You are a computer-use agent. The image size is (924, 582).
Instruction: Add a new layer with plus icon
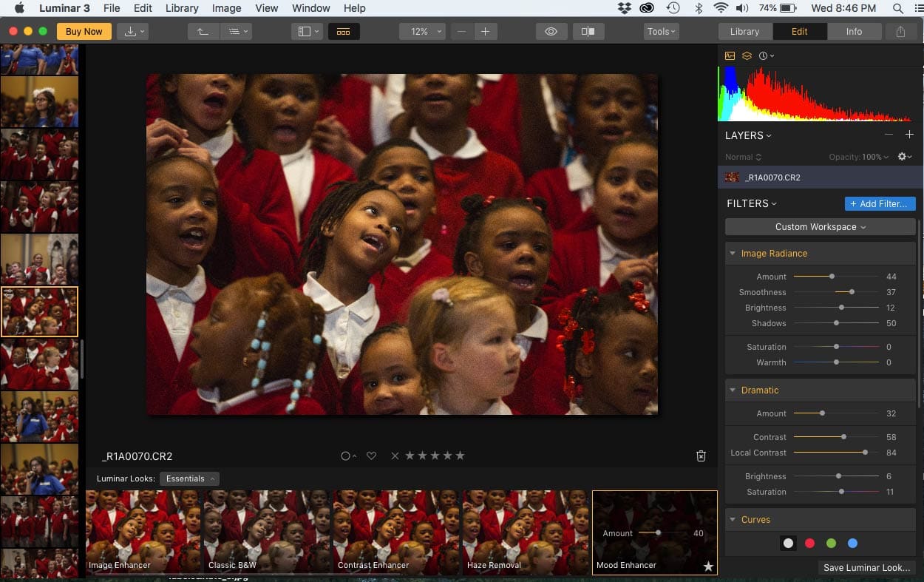click(909, 135)
